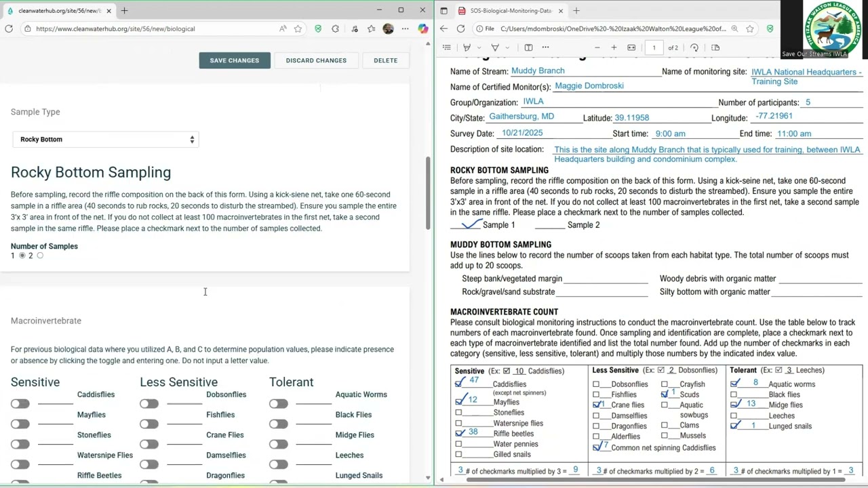Click the fit to width icon in PDF toolbar

coord(631,47)
